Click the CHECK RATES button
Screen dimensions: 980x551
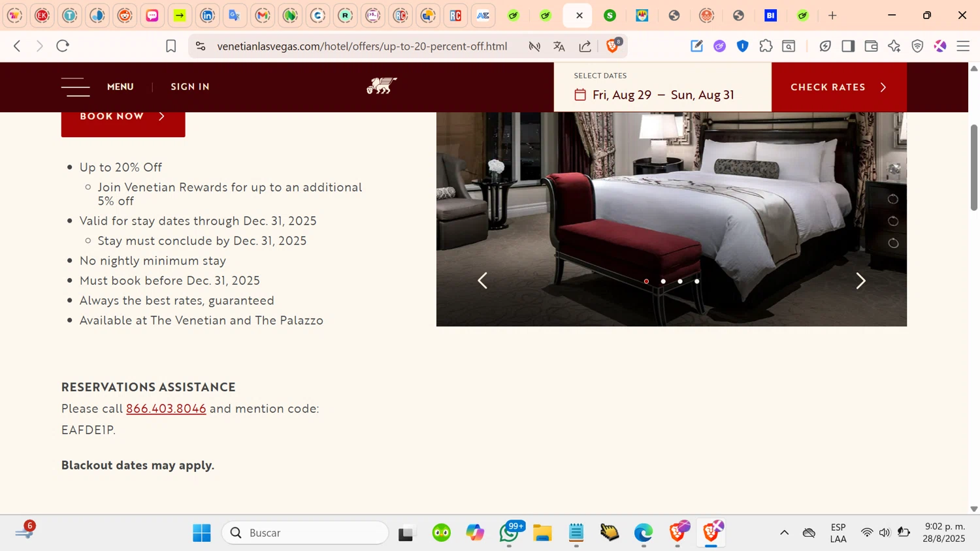pos(839,87)
